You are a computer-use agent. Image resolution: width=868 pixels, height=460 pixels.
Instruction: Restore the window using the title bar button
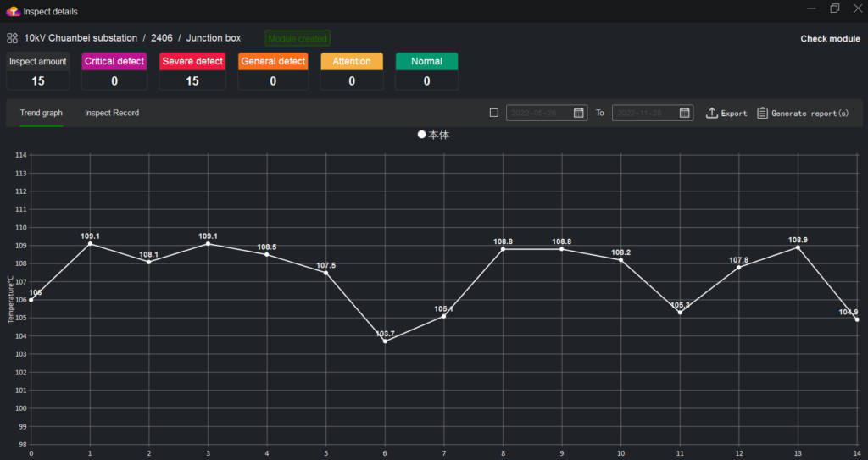pos(835,8)
